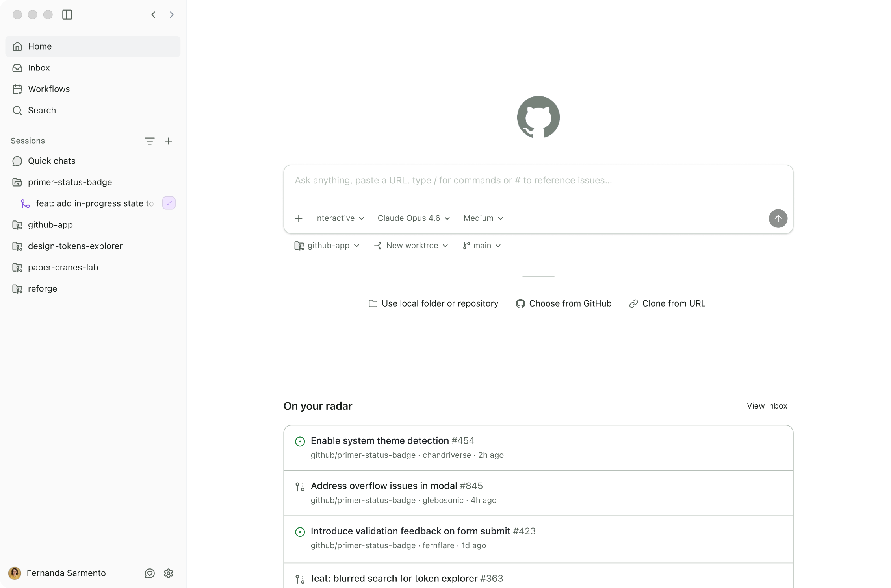Click the Sessions section label

28,141
